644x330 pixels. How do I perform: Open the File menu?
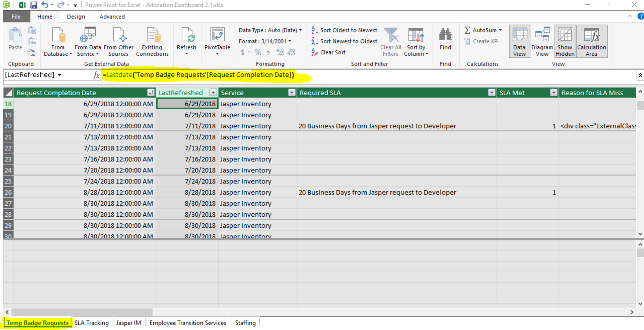[x=16, y=16]
